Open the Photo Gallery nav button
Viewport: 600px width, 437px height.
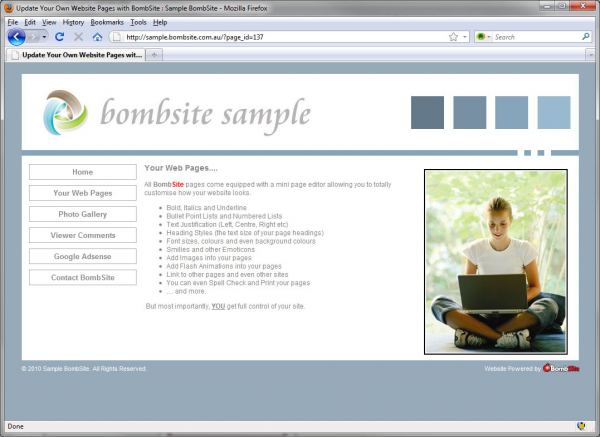point(83,214)
